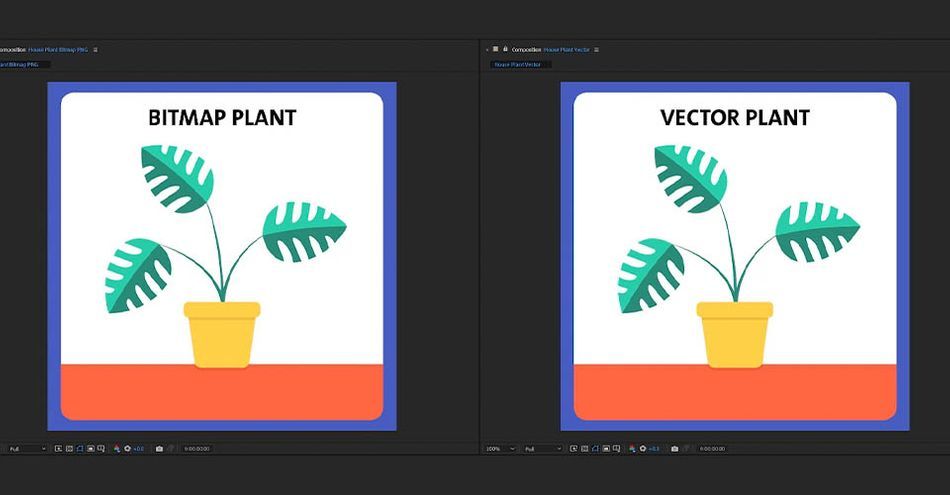This screenshot has width=950, height=495.
Task: Adjust exposure value in Vector viewer
Action: click(x=654, y=449)
